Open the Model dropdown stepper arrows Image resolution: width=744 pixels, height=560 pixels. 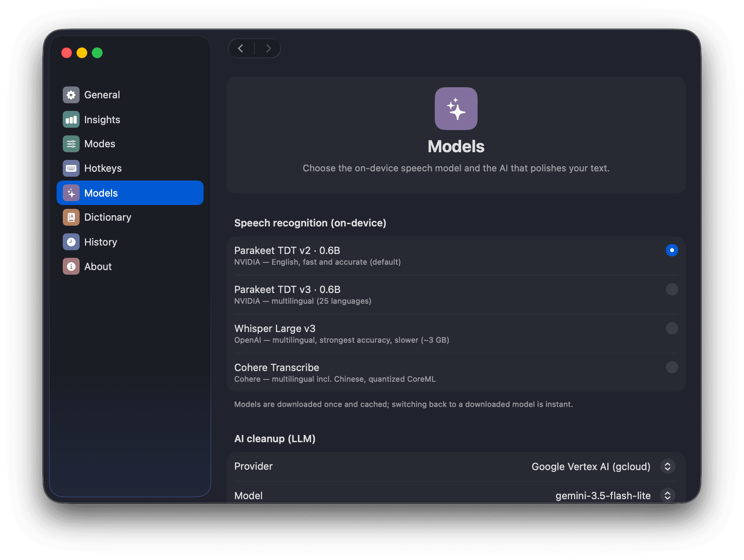click(x=668, y=495)
